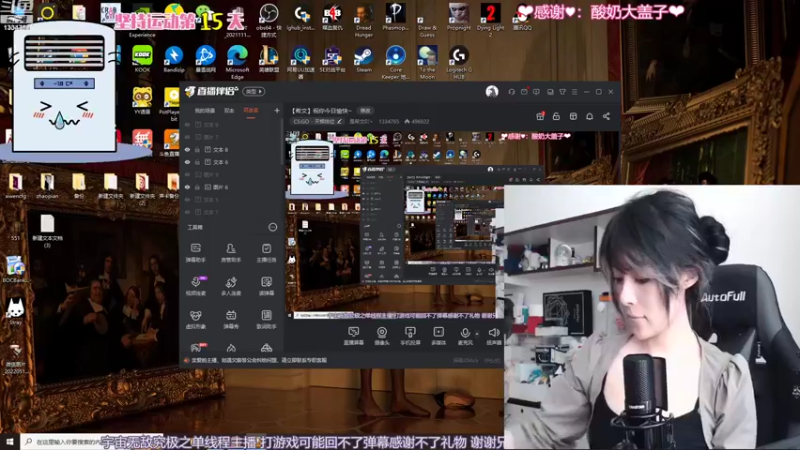Click the 麦克风 microphone icon
Image resolution: width=800 pixels, height=450 pixels.
click(x=465, y=333)
